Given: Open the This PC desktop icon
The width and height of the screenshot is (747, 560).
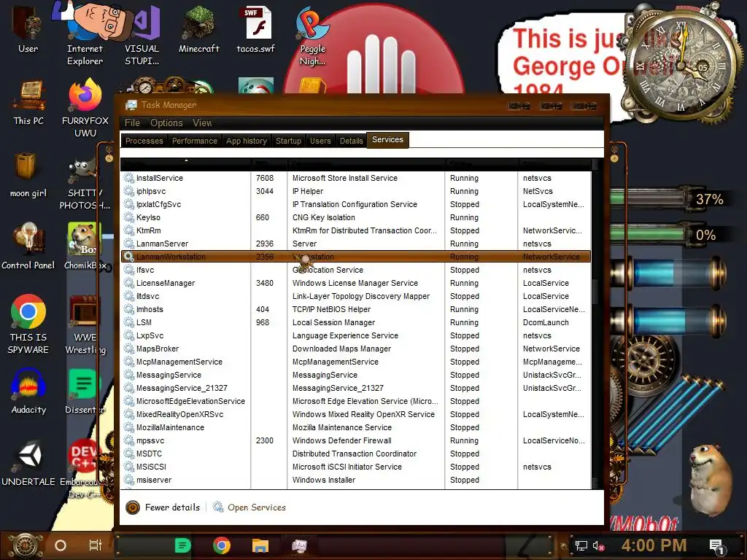Looking at the screenshot, I should tap(28, 103).
